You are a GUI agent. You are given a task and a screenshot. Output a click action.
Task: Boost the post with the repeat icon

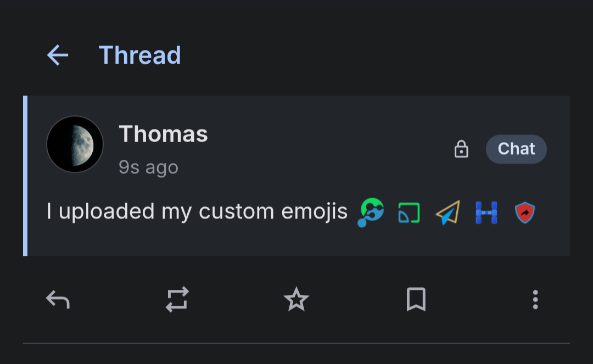pyautogui.click(x=177, y=300)
